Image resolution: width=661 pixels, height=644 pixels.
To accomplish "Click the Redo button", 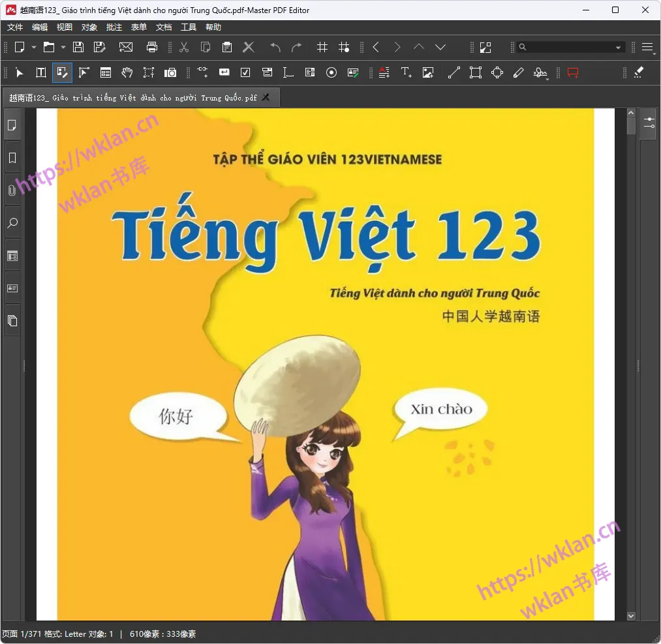I will [x=297, y=47].
